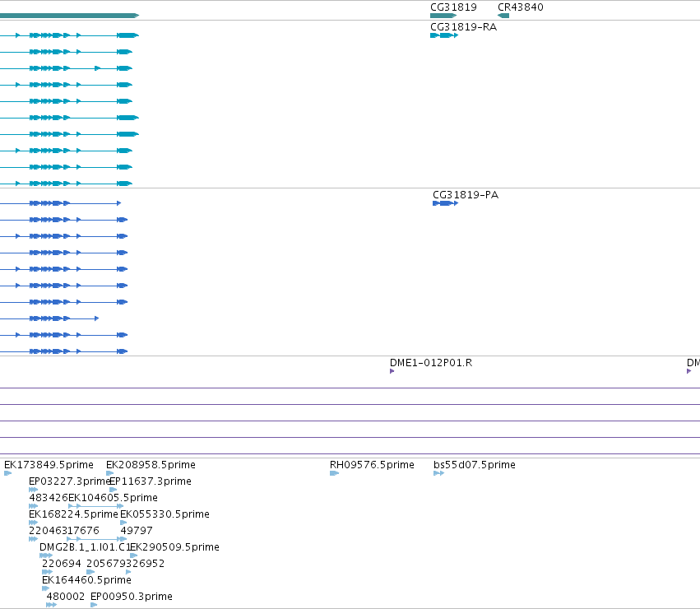Select the 483426 EST label

click(x=49, y=498)
